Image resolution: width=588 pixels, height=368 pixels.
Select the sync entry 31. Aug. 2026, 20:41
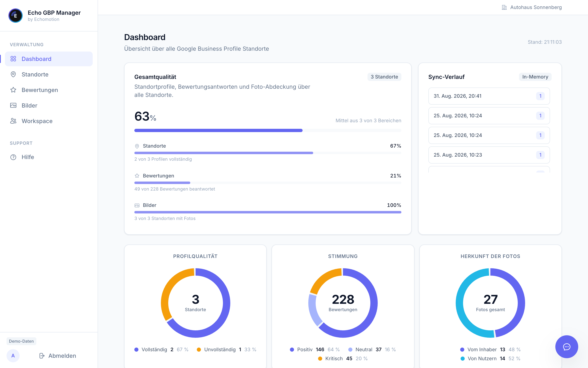489,96
